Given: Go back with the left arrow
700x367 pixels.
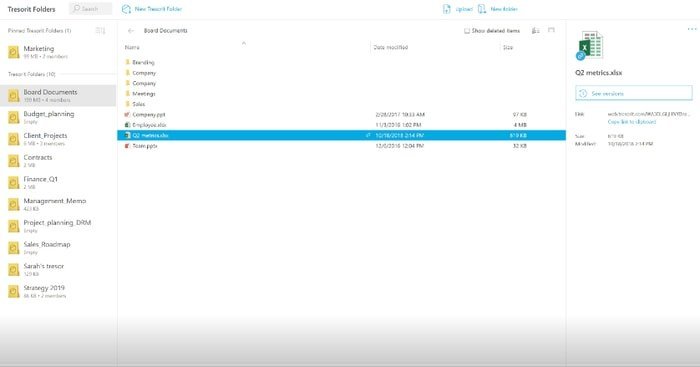Looking at the screenshot, I should 130,31.
